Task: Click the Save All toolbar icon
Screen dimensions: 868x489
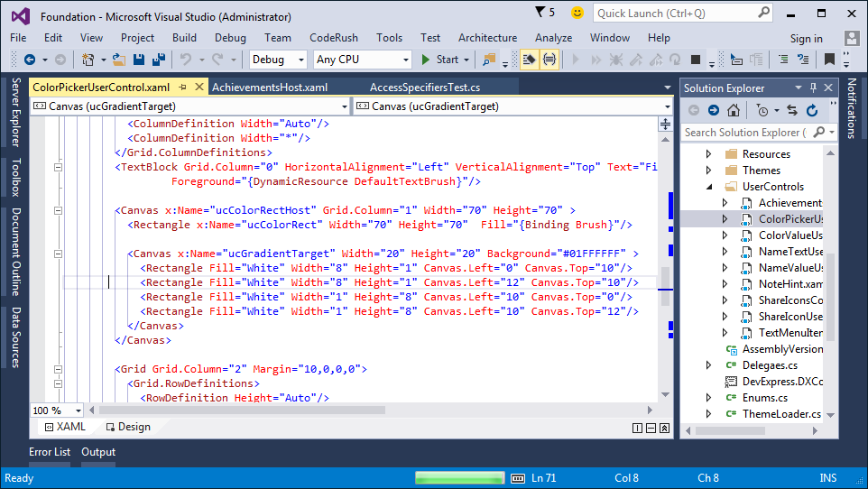Action: pos(159,60)
